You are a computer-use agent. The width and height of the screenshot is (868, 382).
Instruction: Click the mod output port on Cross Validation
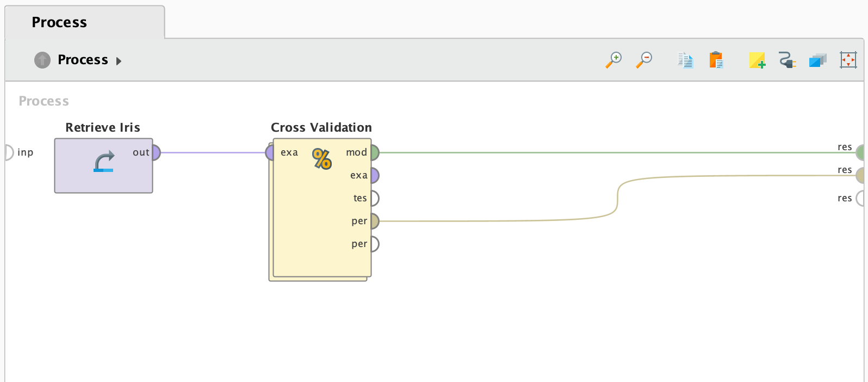[375, 152]
